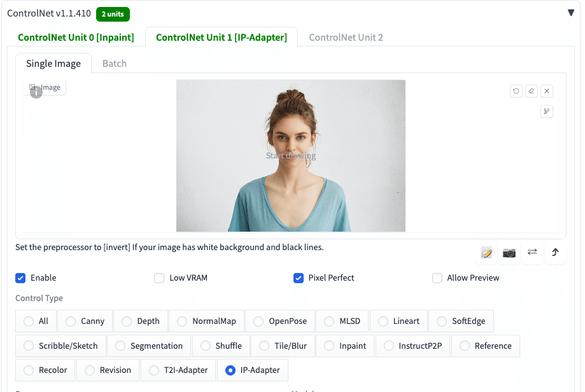This screenshot has width=585, height=392.
Task: Select the IP-Adapter control type
Action: pos(253,370)
